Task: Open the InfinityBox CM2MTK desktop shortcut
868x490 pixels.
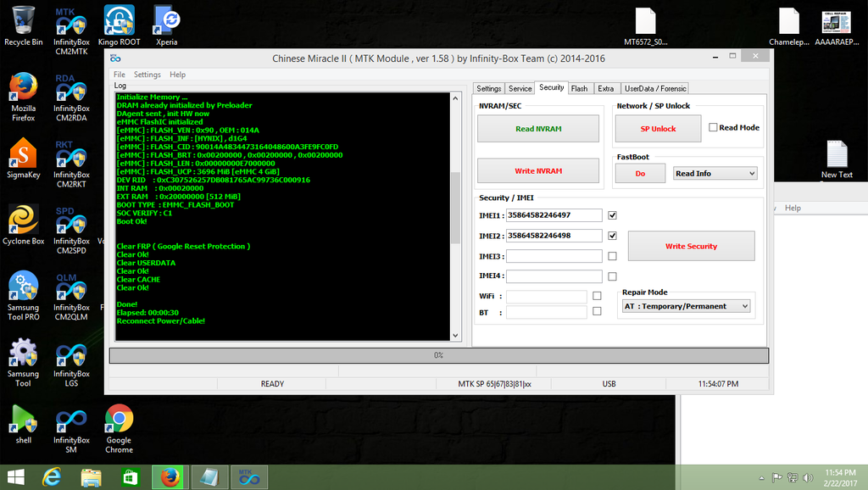Action: 71,24
